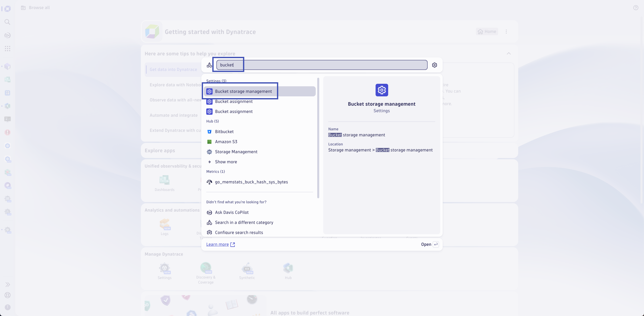Image resolution: width=644 pixels, height=316 pixels.
Task: Click the Browse all item in the top bar
Action: point(35,8)
